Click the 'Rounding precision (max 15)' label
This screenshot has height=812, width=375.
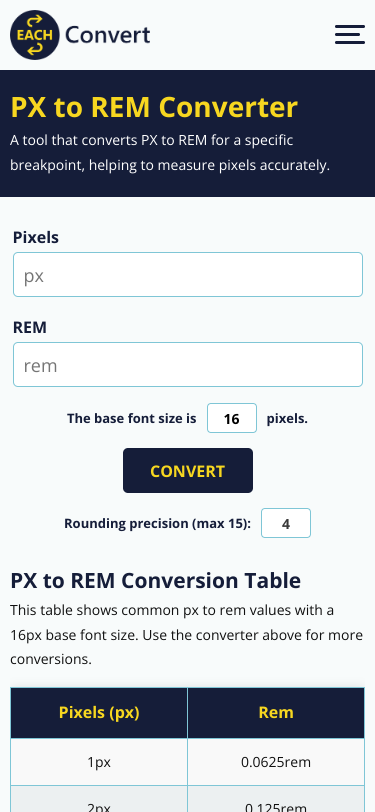tap(157, 524)
